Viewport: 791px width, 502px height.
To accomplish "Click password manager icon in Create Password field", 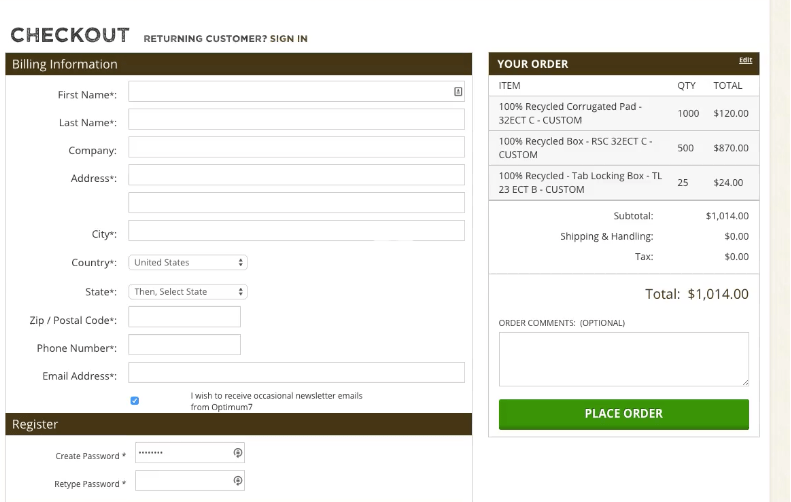I will (x=238, y=453).
